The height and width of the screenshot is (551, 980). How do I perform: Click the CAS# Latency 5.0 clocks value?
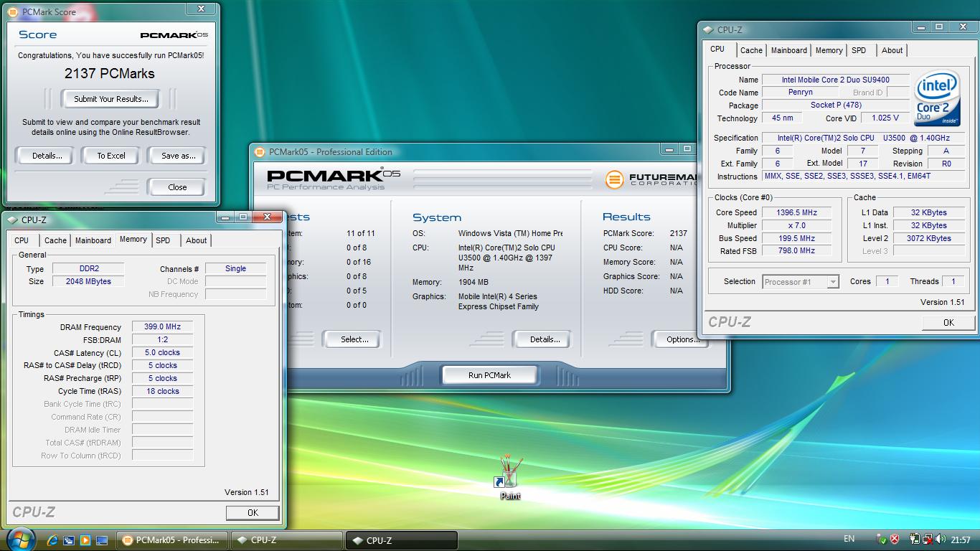tap(163, 352)
